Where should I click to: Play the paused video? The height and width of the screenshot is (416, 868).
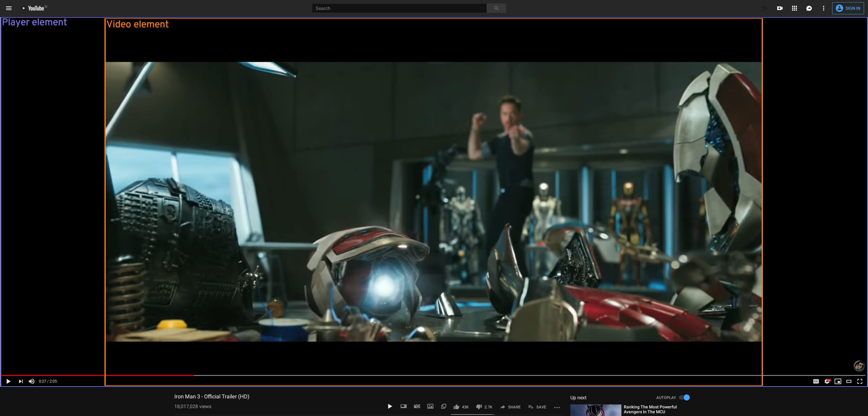point(9,381)
